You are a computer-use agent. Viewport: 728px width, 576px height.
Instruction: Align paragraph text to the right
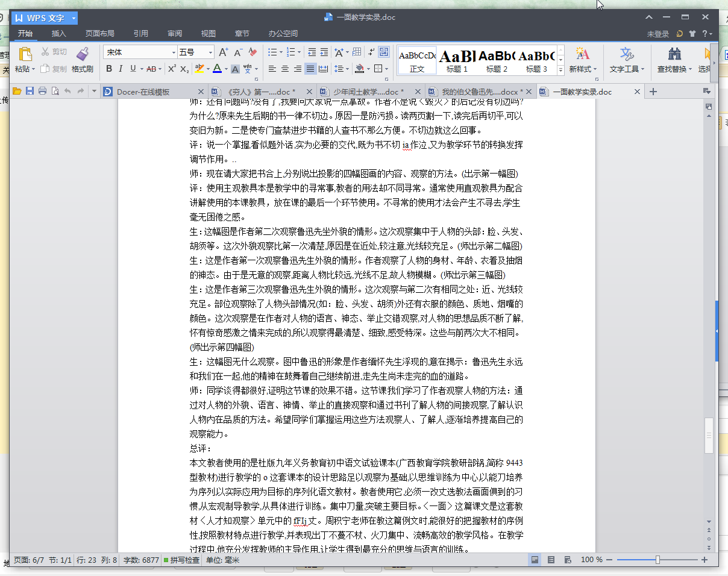298,69
